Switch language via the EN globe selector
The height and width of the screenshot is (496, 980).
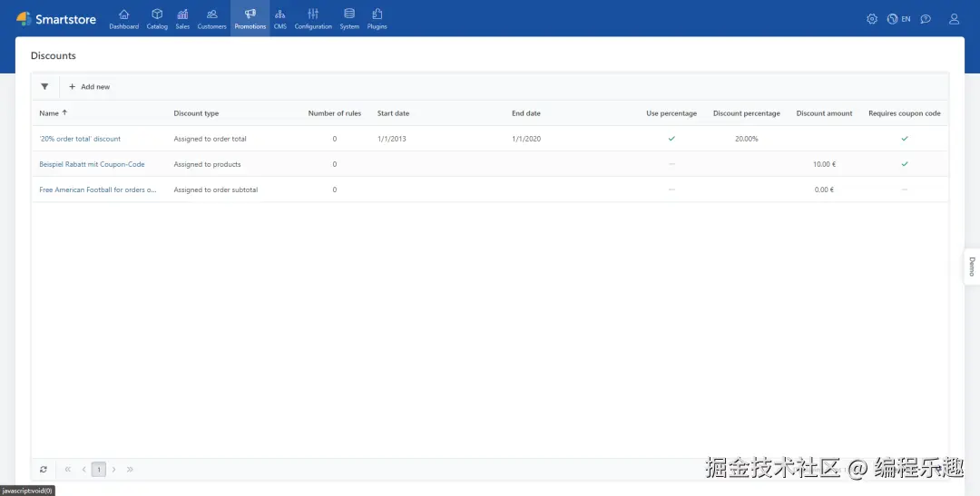[898, 19]
